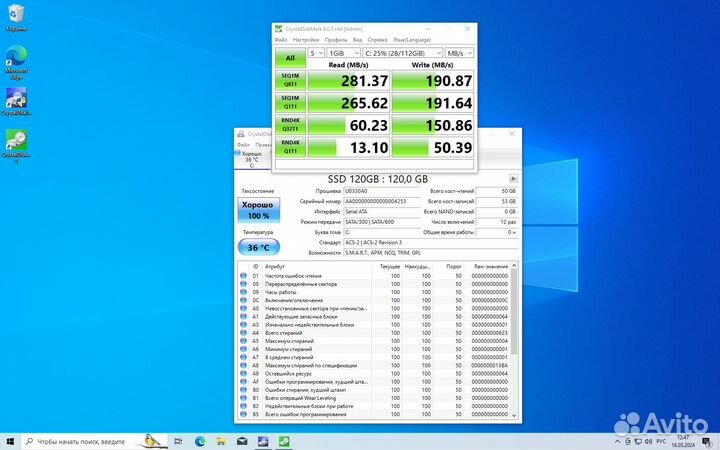The height and width of the screenshot is (450, 720).
Task: Open Microsoft Edge desktop shortcut
Action: click(16, 62)
